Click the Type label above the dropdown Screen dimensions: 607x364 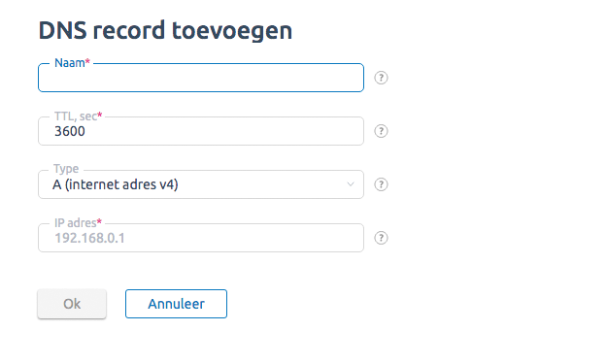point(66,169)
